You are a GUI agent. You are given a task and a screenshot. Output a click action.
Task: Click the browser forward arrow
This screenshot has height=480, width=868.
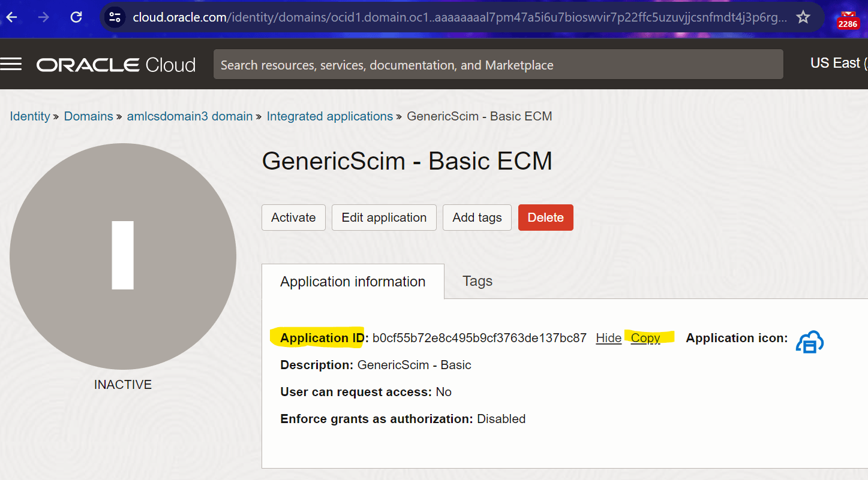point(44,17)
